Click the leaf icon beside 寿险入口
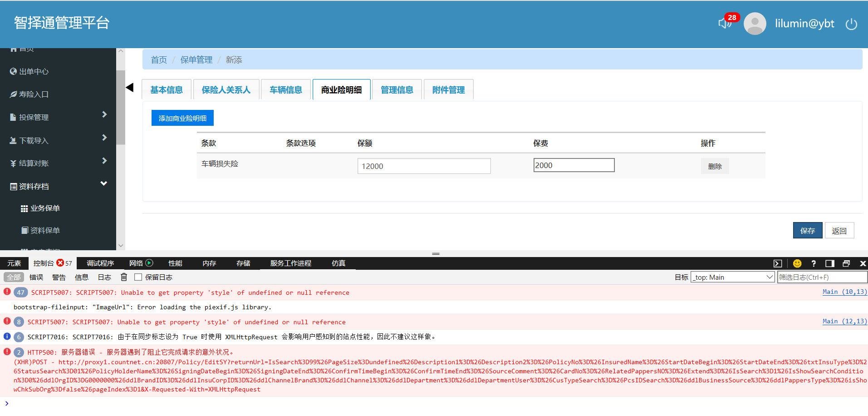Screen dimensions: 868x416 (13, 94)
